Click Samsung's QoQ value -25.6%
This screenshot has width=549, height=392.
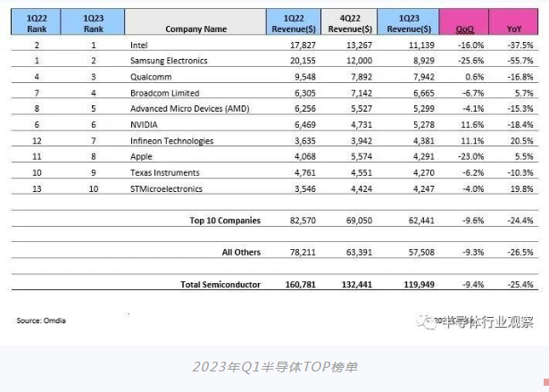(471, 61)
